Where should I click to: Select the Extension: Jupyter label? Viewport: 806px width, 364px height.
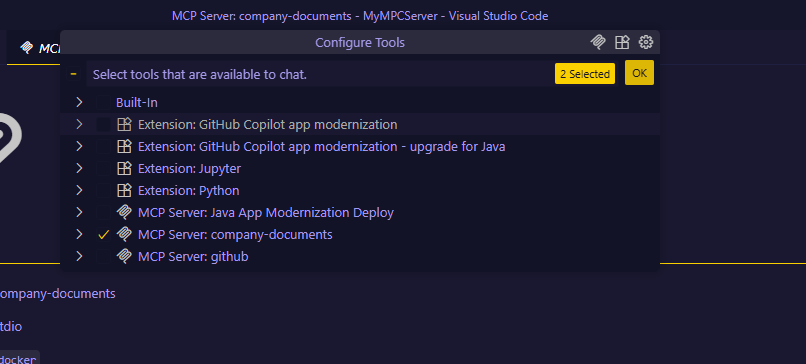(x=189, y=169)
